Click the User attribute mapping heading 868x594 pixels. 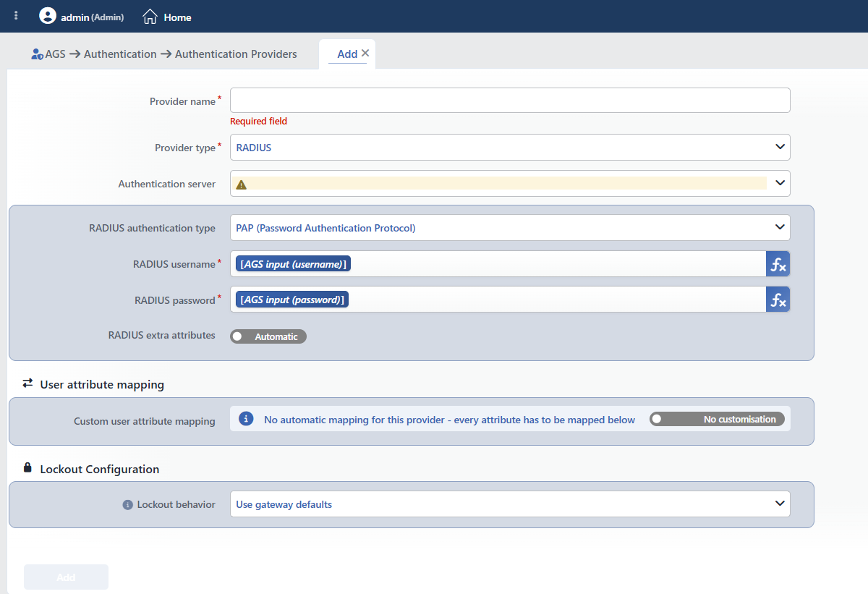pyautogui.click(x=102, y=384)
